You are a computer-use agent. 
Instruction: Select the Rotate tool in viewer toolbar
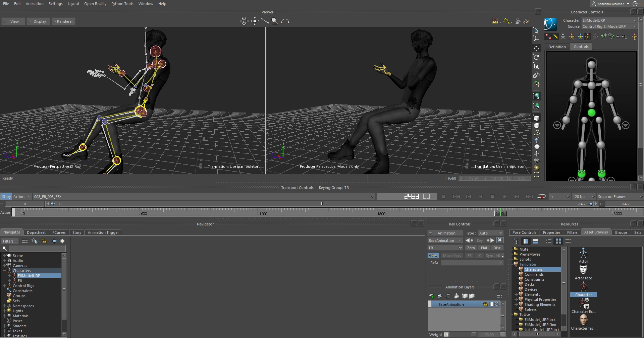click(x=536, y=57)
